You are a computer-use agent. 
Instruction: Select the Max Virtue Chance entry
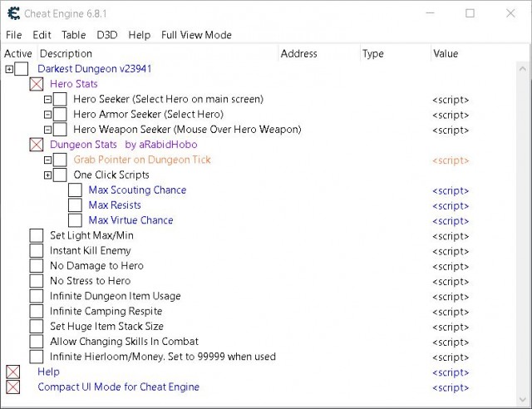tap(131, 220)
